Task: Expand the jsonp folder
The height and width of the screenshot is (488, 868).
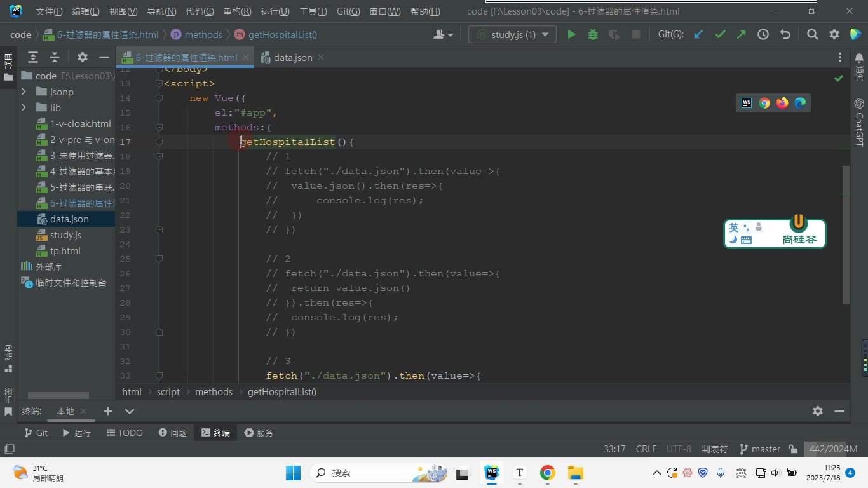Action: coord(24,92)
